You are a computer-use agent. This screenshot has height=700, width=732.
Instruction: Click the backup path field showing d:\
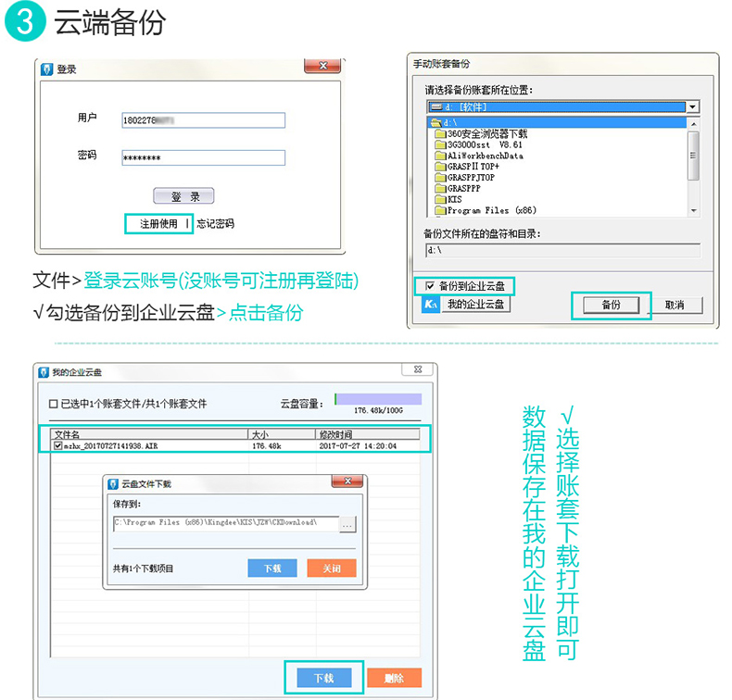tap(562, 250)
